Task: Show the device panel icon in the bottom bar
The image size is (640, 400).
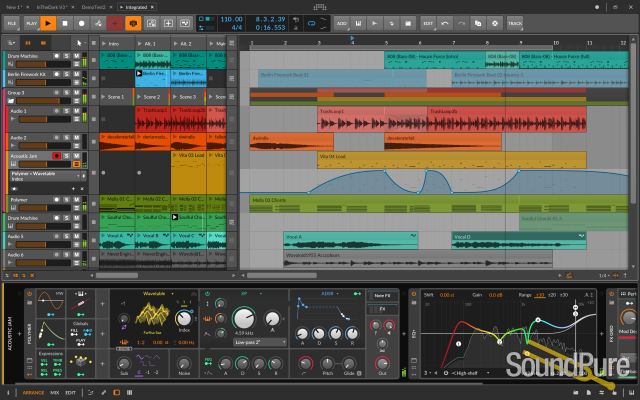Action: [x=117, y=393]
